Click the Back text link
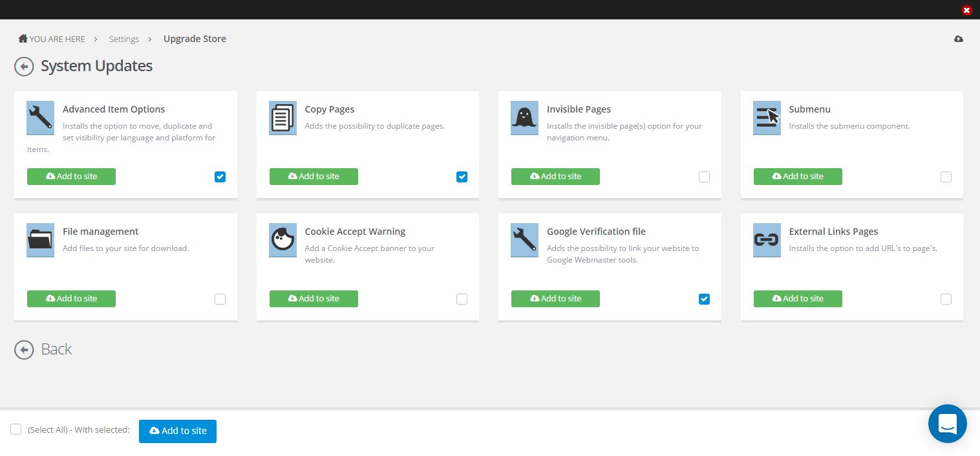This screenshot has width=980, height=456. [x=56, y=349]
